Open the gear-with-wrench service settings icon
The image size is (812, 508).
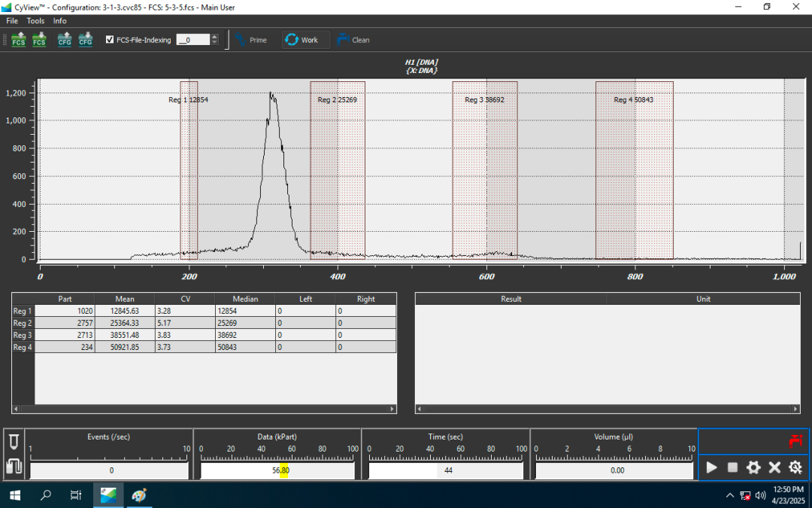[795, 467]
